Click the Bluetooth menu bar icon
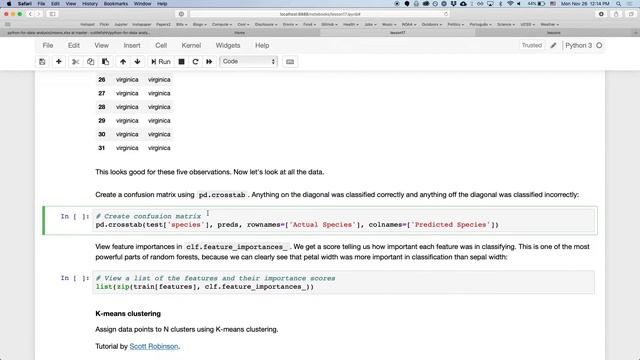This screenshot has width=640, height=360. [500, 4]
